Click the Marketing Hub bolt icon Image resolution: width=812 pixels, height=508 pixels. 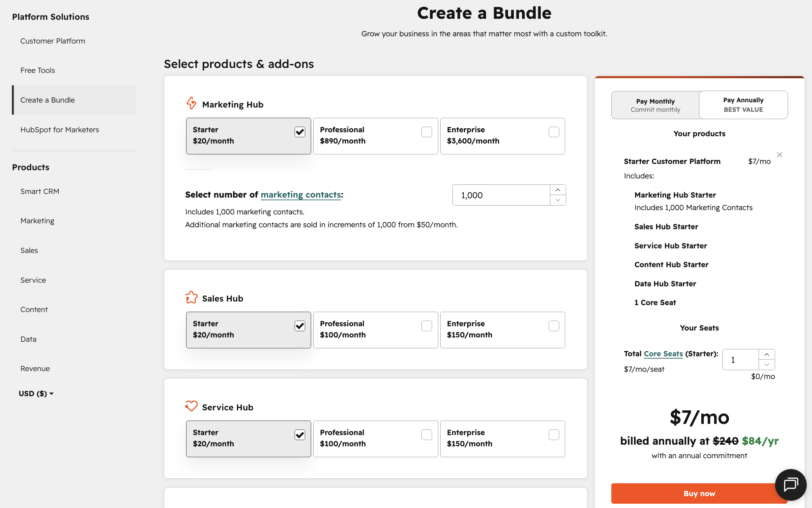(x=191, y=104)
